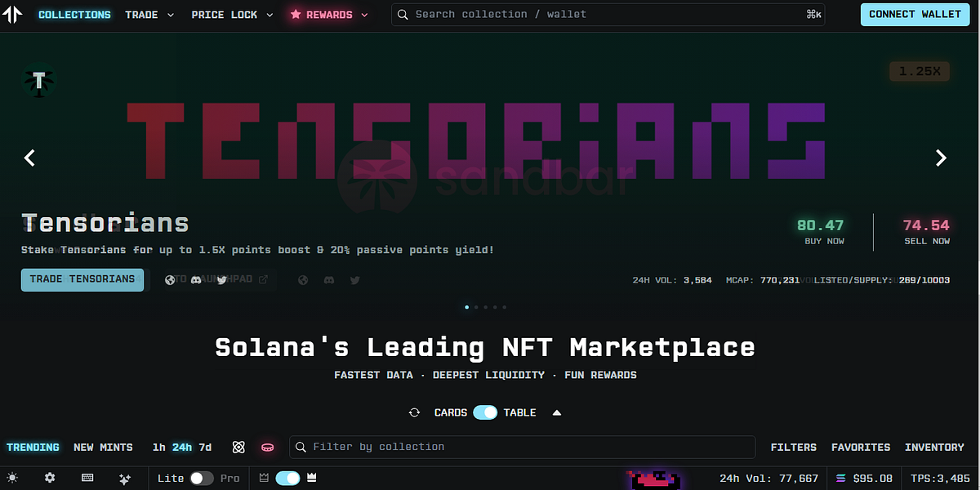Image resolution: width=980 pixels, height=490 pixels.
Task: Click the CONNECT WALLET button
Action: (x=915, y=14)
